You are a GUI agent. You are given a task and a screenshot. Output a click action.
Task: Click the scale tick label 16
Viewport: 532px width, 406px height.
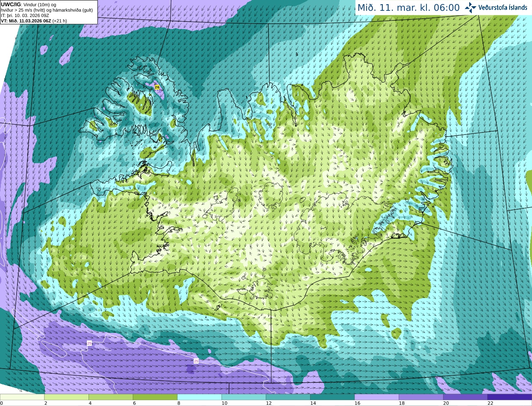coord(357,403)
